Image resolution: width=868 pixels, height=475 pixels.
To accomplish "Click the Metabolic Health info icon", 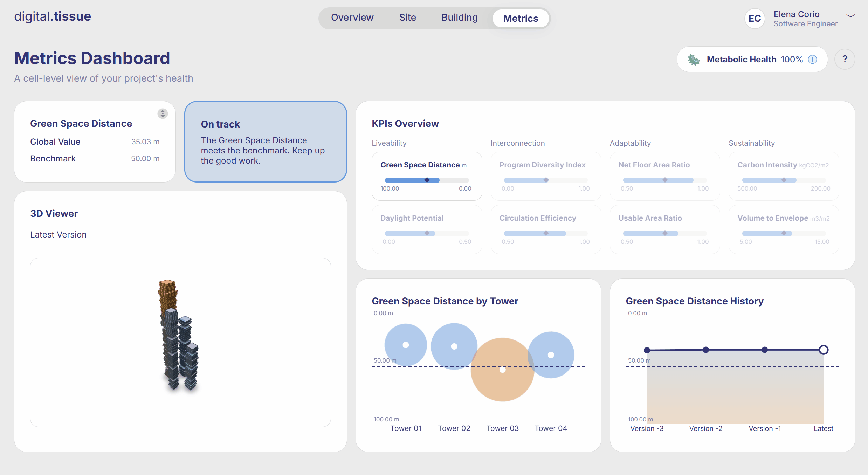I will point(812,60).
